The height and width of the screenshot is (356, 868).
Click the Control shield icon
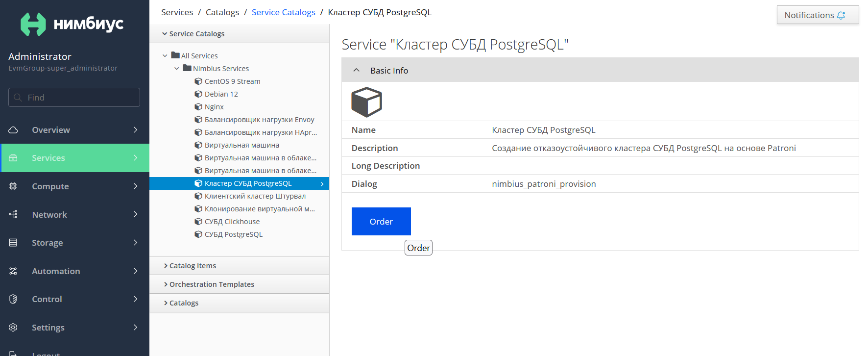click(13, 299)
